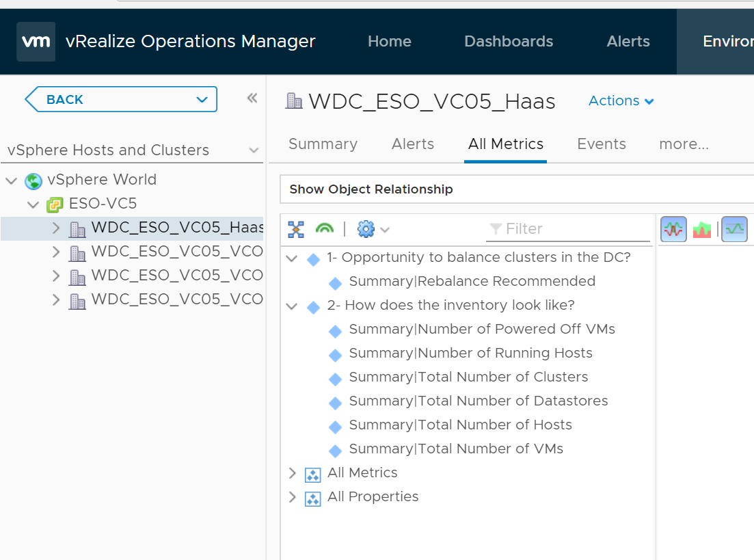754x560 pixels.
Task: Open the Actions menu link
Action: coord(621,101)
